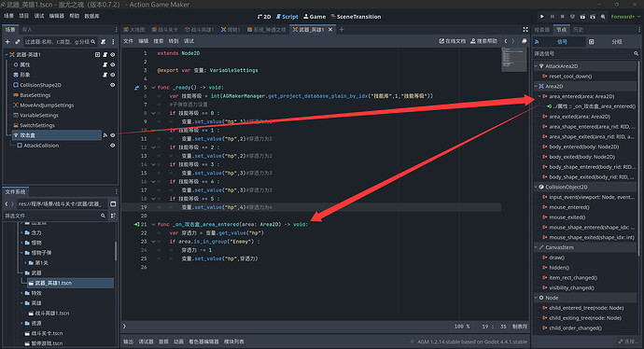Toggle visibility of 形象 node
Image resolution: width=644 pixels, height=349 pixels.
113,75
